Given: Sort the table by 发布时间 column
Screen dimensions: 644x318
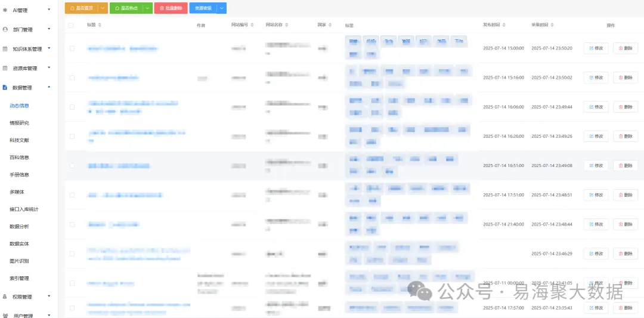Looking at the screenshot, I should point(504,25).
